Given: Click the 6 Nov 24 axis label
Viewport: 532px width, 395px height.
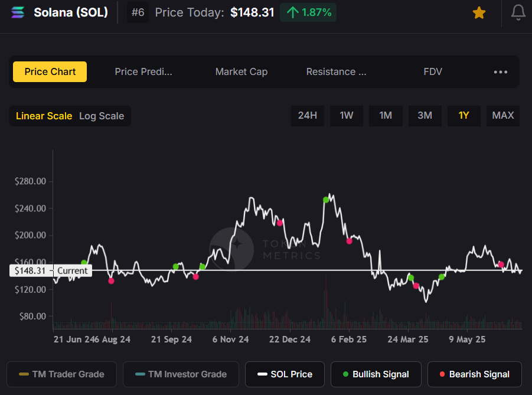Looking at the screenshot, I should point(230,339).
